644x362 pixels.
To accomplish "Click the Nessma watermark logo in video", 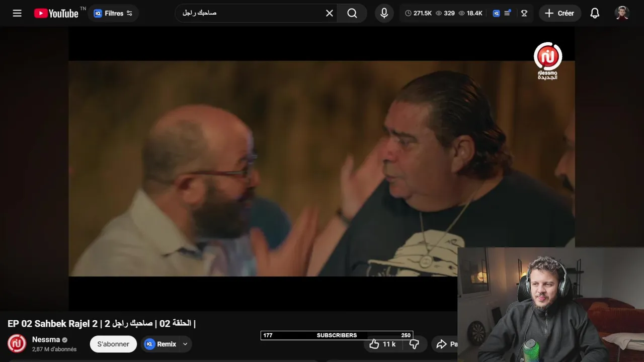I will [548, 61].
